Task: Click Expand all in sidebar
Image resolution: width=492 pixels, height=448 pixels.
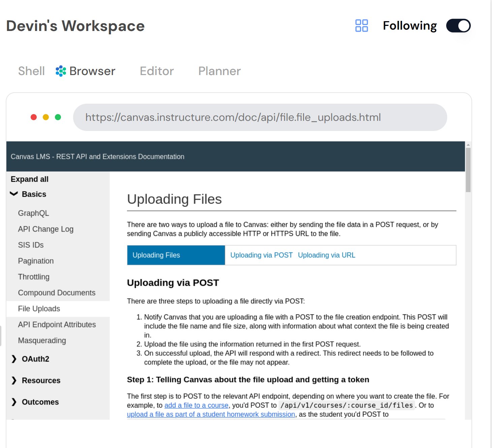Action: [30, 179]
